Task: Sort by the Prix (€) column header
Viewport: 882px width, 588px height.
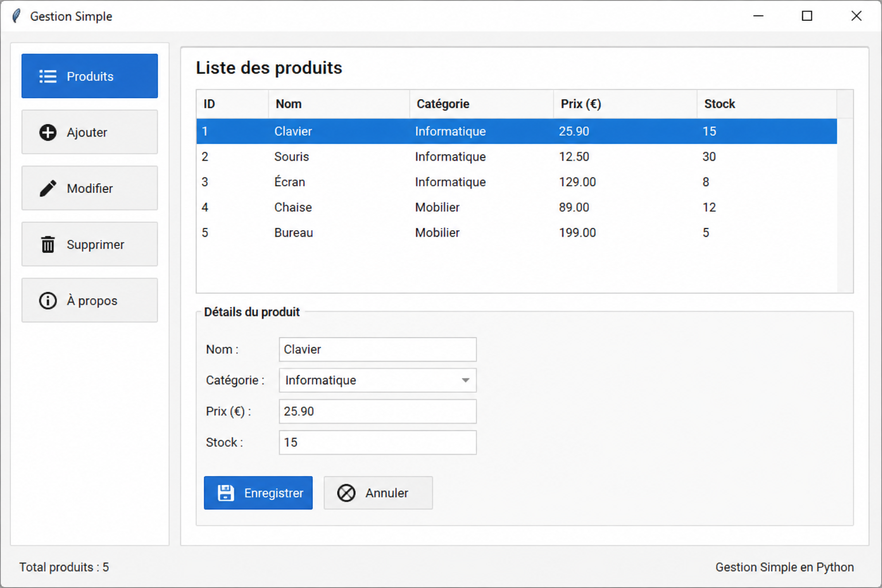Action: coord(625,104)
